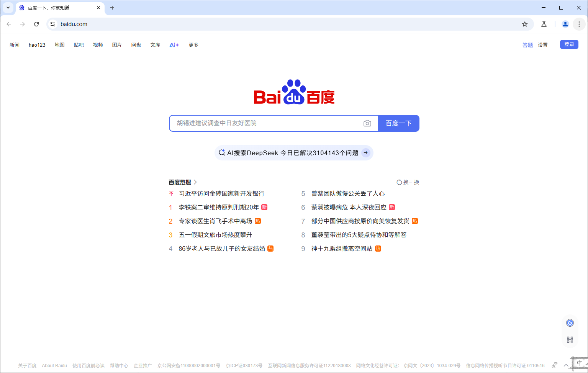
Task: Open 帮助中心 footer link
Action: tap(119, 366)
